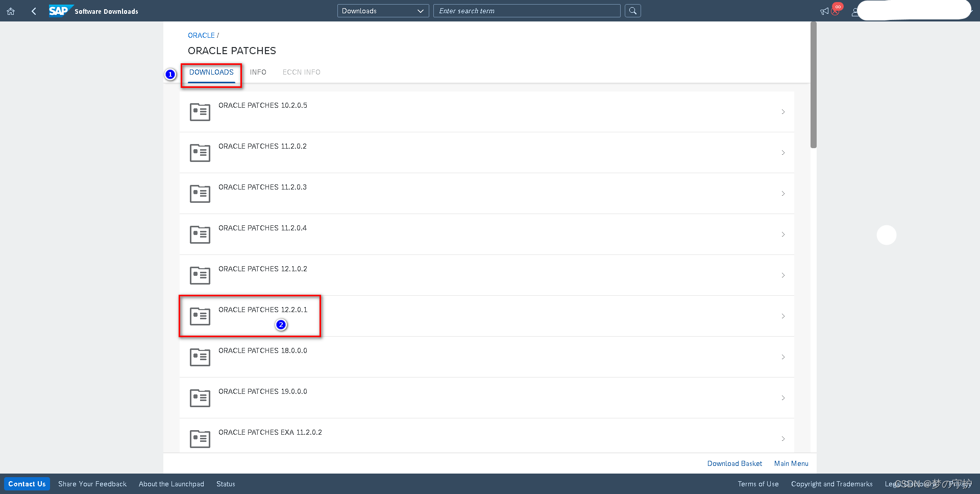Open the Downloads search scope dropdown
Viewport: 980px width, 494px height.
tap(383, 11)
